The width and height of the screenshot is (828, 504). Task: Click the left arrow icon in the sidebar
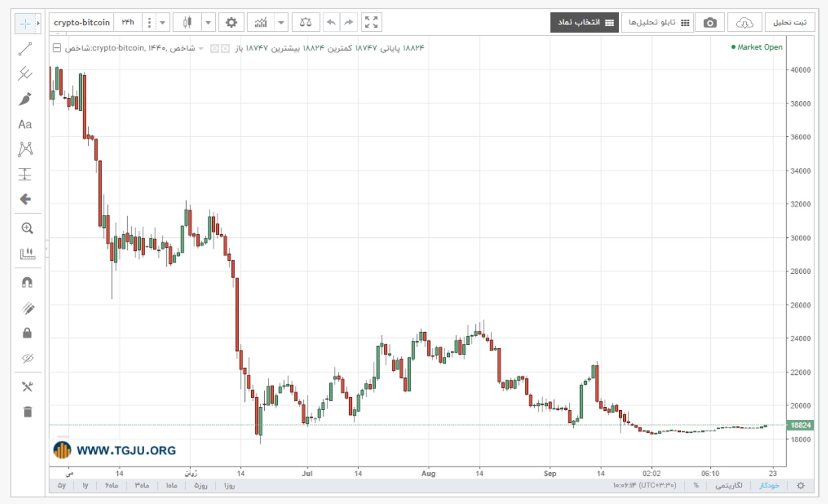pos(25,200)
